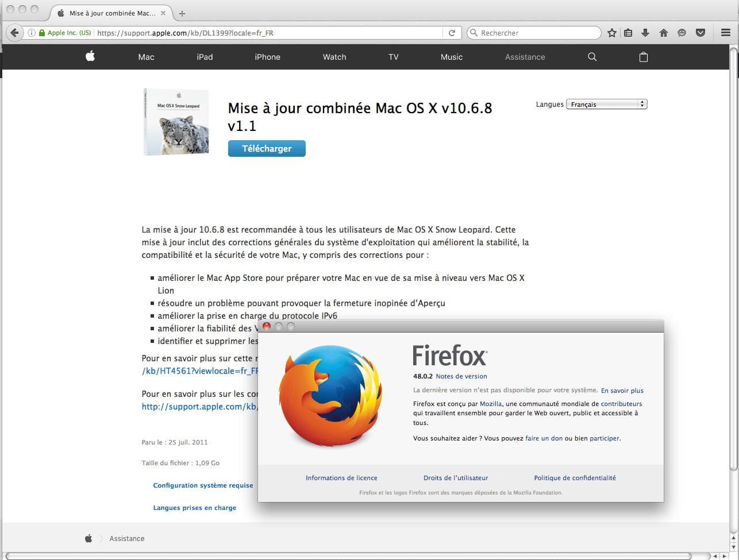
Task: Open the /kb/HT4561 link on the page
Action: tap(200, 371)
